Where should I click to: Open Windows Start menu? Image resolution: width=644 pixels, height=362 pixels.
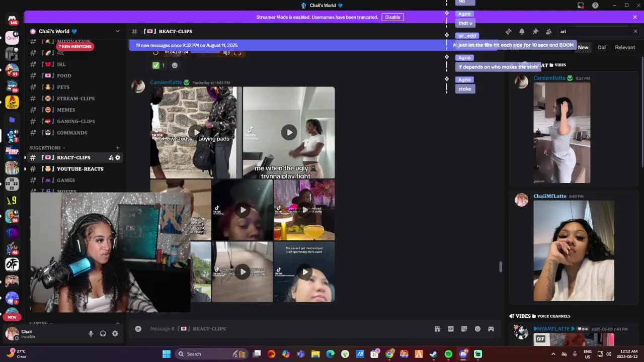pos(166,354)
